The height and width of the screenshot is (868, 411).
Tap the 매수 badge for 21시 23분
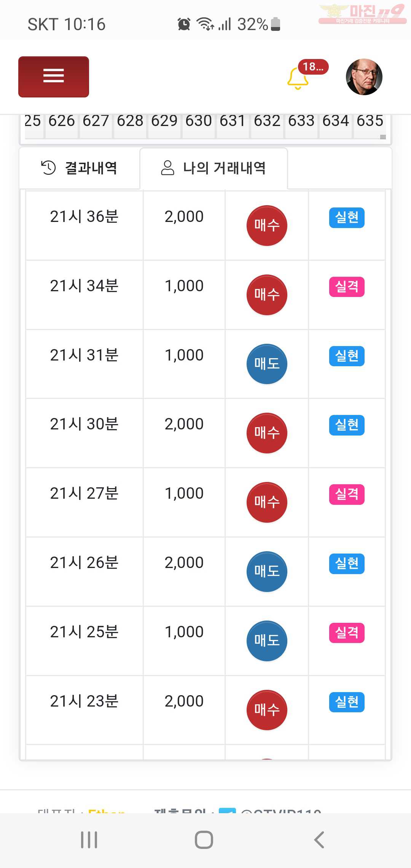point(267,710)
